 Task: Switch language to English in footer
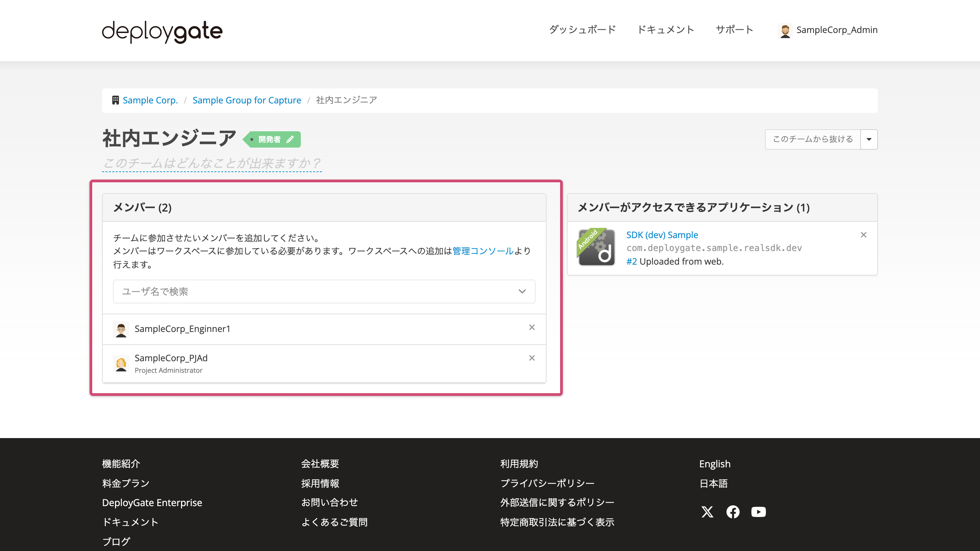pyautogui.click(x=715, y=464)
